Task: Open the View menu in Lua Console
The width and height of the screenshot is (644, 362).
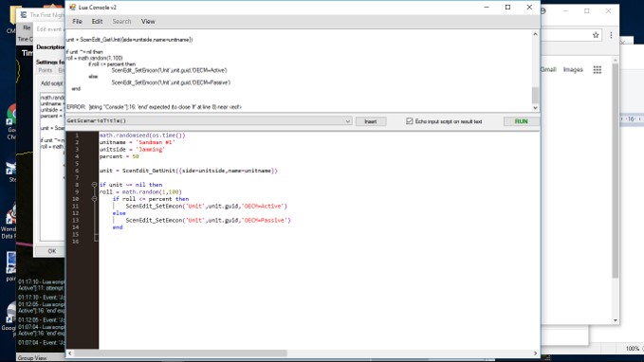Action: [x=148, y=22]
